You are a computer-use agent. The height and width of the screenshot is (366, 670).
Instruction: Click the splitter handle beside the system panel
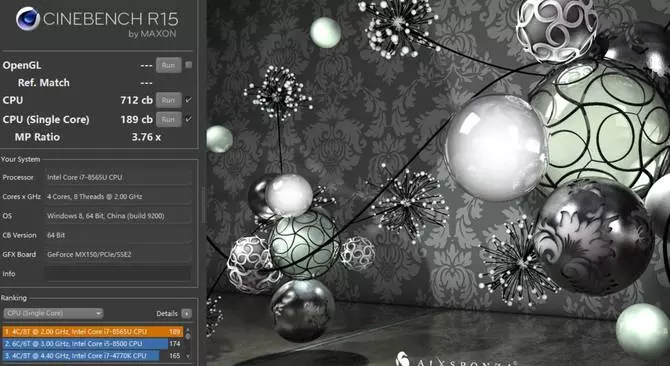[x=203, y=205]
